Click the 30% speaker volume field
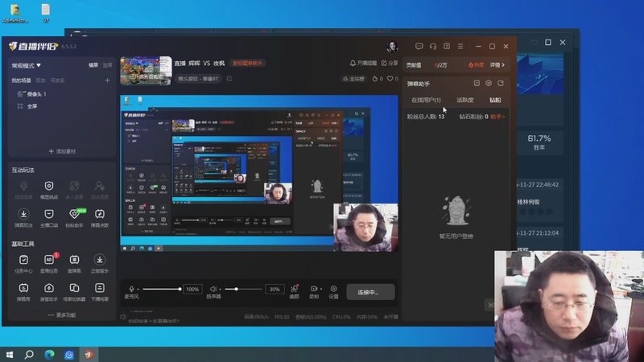Viewport: 644px width, 362px height. [x=275, y=289]
